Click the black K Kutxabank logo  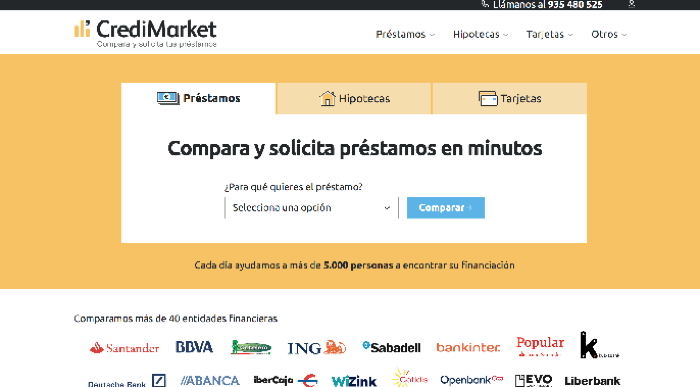click(600, 345)
